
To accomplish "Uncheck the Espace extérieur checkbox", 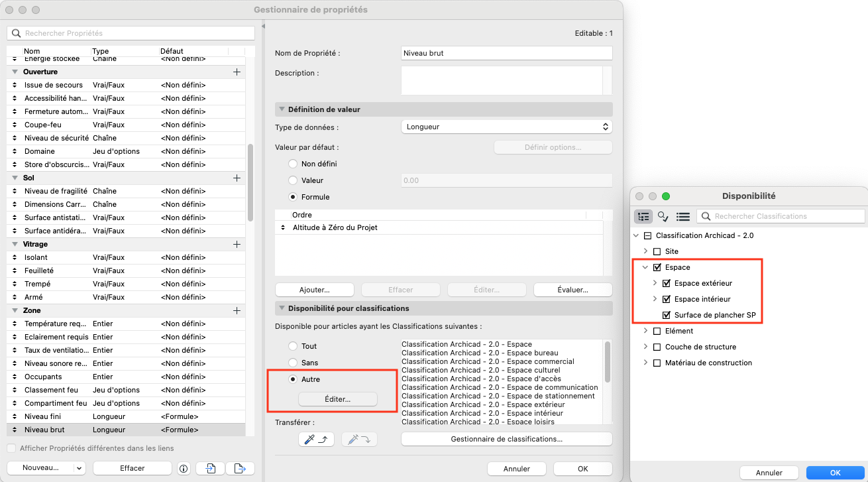I will (x=667, y=283).
